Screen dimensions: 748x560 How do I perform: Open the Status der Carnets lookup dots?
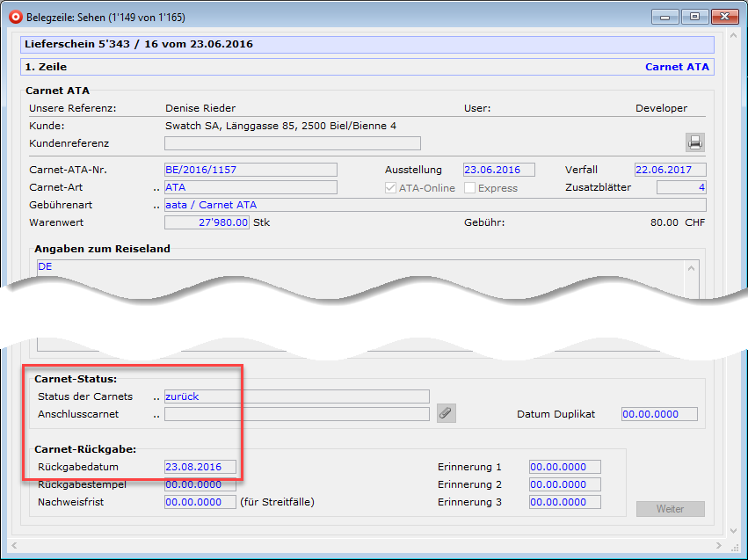click(156, 397)
